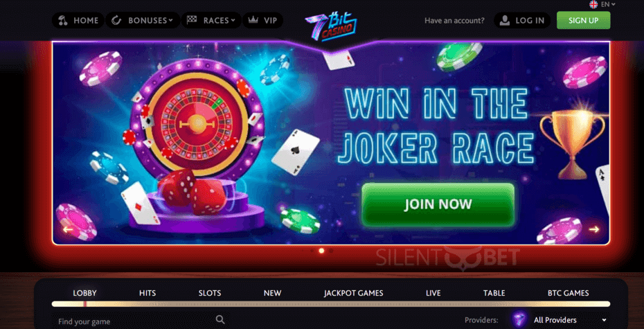644x329 pixels.
Task: Expand the Bonuses dropdown menu
Action: (143, 20)
